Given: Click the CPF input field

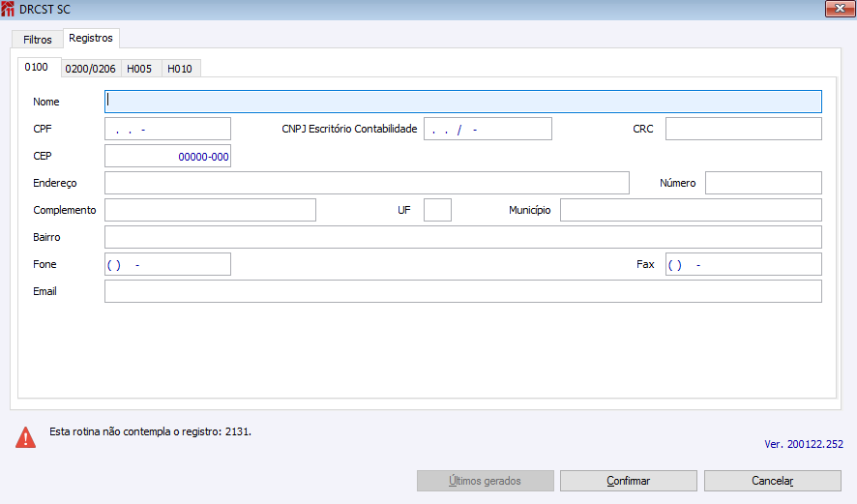Looking at the screenshot, I should pos(167,129).
